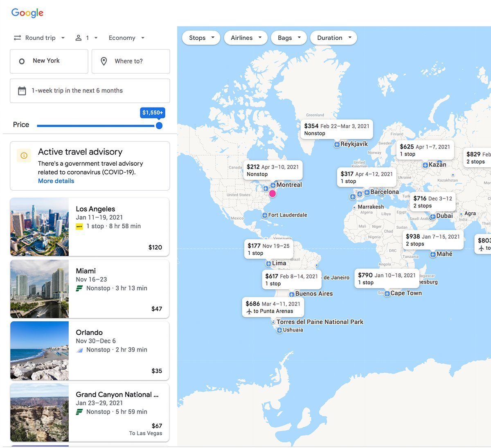The width and height of the screenshot is (491, 448).
Task: Open the Stops filter dropdown
Action: 200,38
